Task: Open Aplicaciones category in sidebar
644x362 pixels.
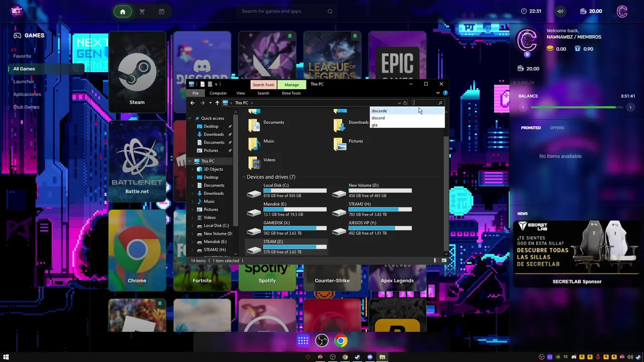Action: (27, 94)
